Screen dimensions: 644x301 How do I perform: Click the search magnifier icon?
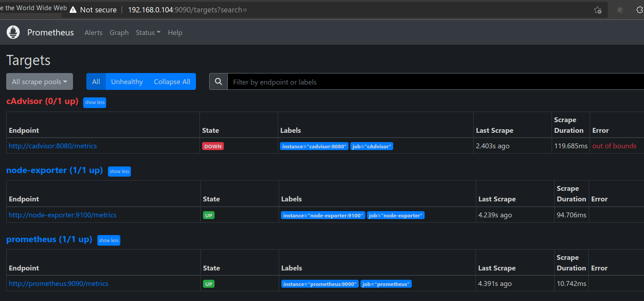point(218,82)
